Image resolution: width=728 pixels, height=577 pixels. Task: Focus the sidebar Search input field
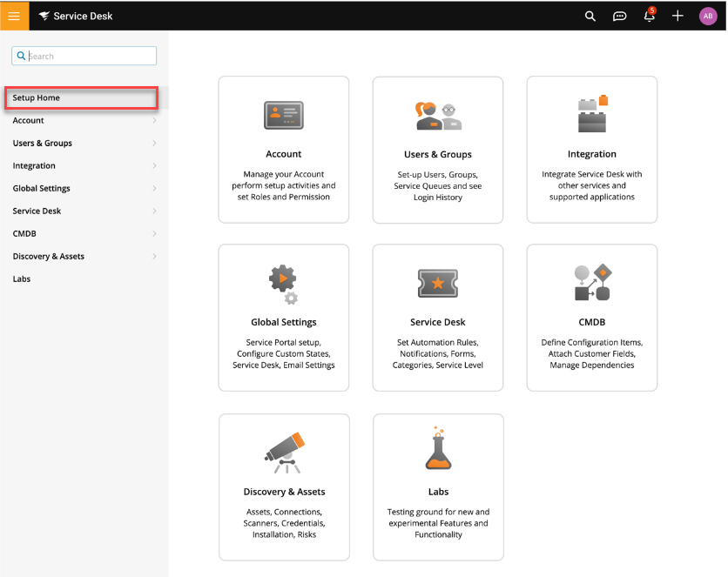click(x=84, y=56)
